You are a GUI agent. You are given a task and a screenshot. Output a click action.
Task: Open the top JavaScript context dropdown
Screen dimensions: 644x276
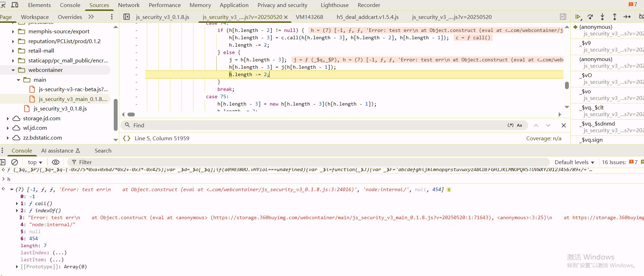pos(35,162)
